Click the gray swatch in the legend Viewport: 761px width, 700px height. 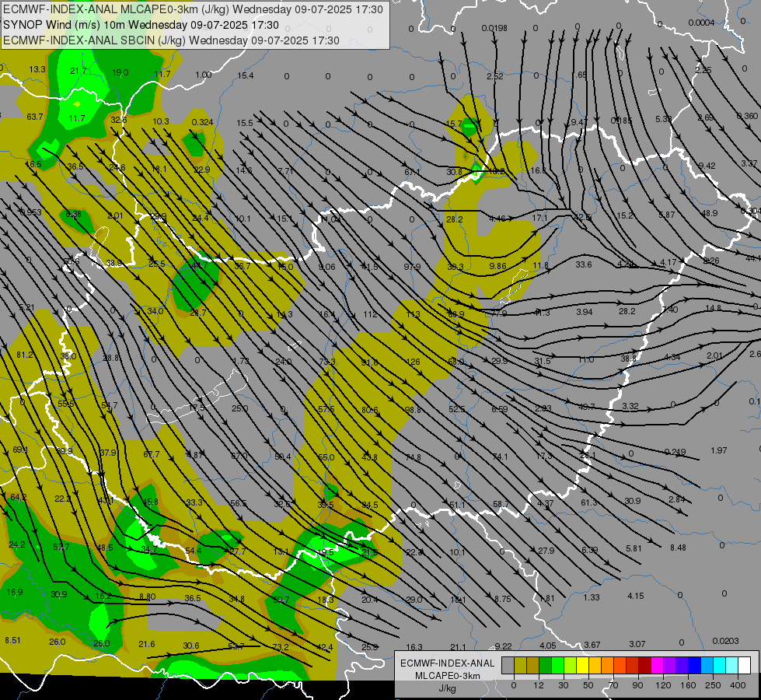tap(508, 665)
